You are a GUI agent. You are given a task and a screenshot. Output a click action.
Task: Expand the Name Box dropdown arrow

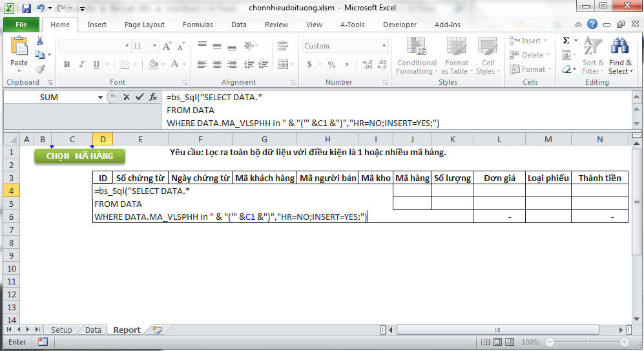coord(100,98)
